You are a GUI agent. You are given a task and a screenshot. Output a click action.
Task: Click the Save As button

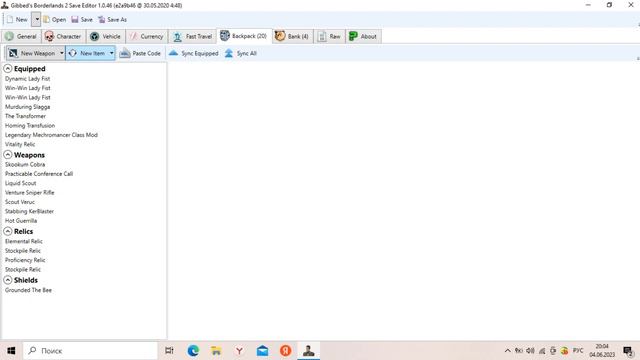pyautogui.click(x=113, y=20)
